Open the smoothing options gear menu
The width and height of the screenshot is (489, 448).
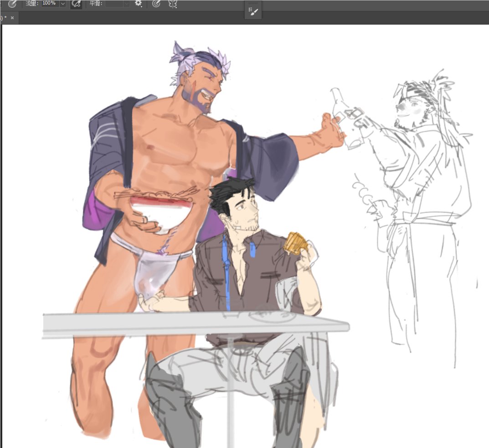(138, 4)
